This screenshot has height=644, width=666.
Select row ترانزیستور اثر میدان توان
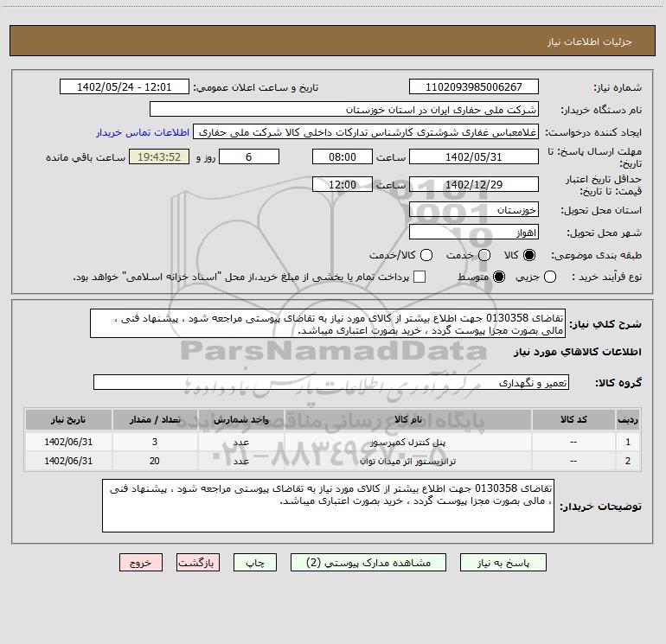coord(333,461)
